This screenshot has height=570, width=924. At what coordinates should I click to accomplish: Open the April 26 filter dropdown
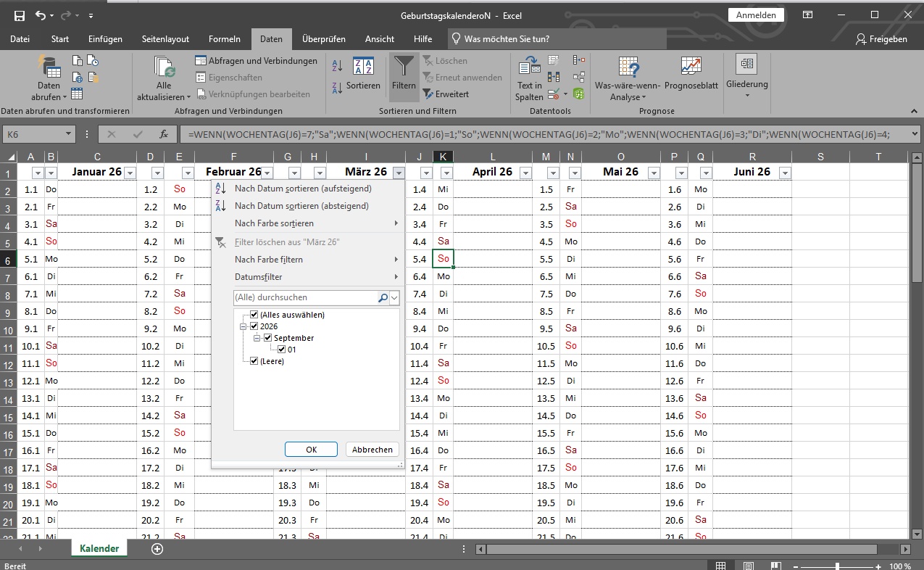[525, 173]
